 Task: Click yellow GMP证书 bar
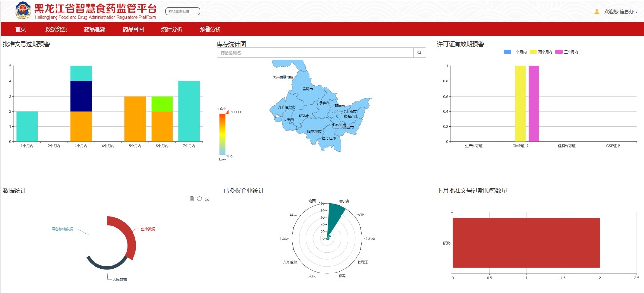pos(520,103)
